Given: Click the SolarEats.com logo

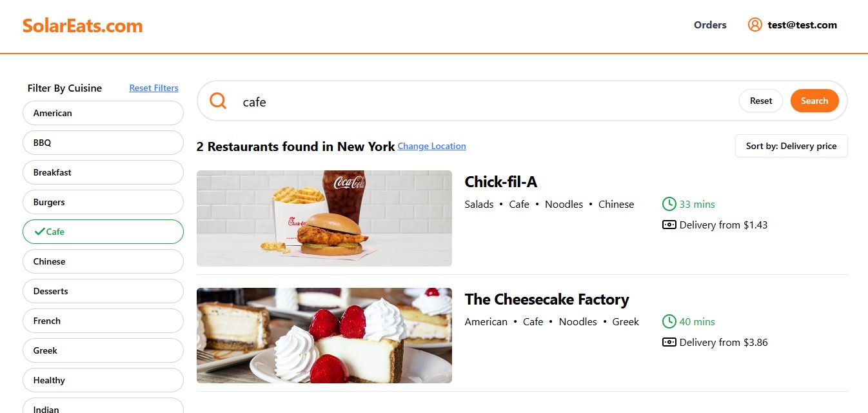Looking at the screenshot, I should (x=83, y=26).
